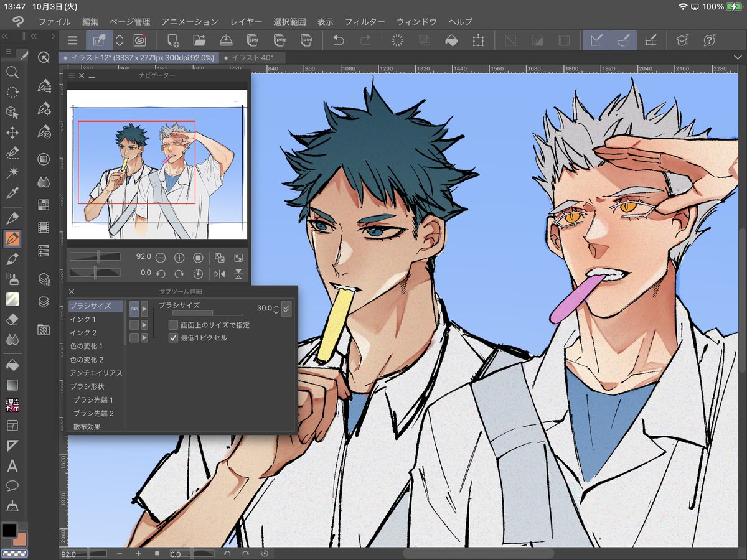Zoom in with Navigator plus button

[179, 258]
